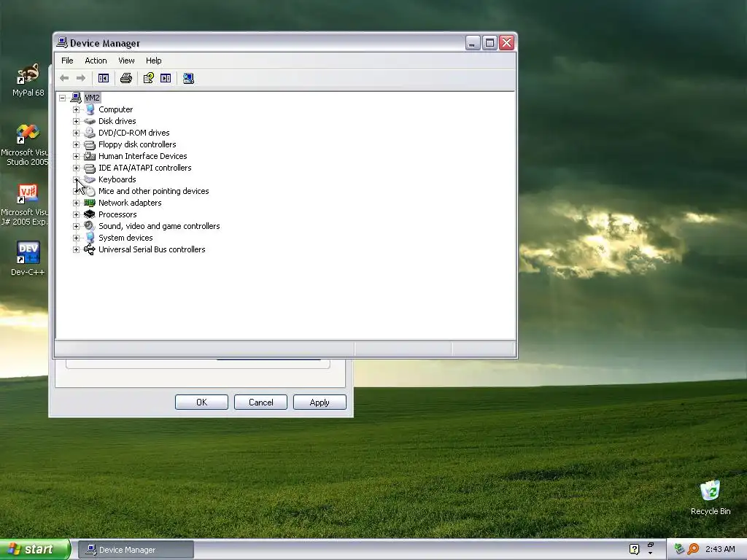
Task: Open the Action menu
Action: pos(96,61)
